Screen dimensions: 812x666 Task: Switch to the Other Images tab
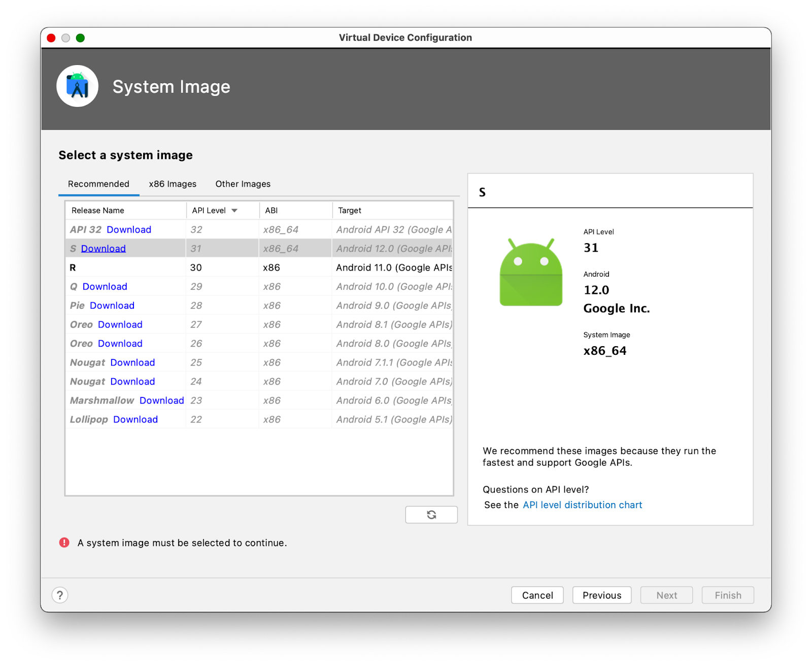(243, 184)
